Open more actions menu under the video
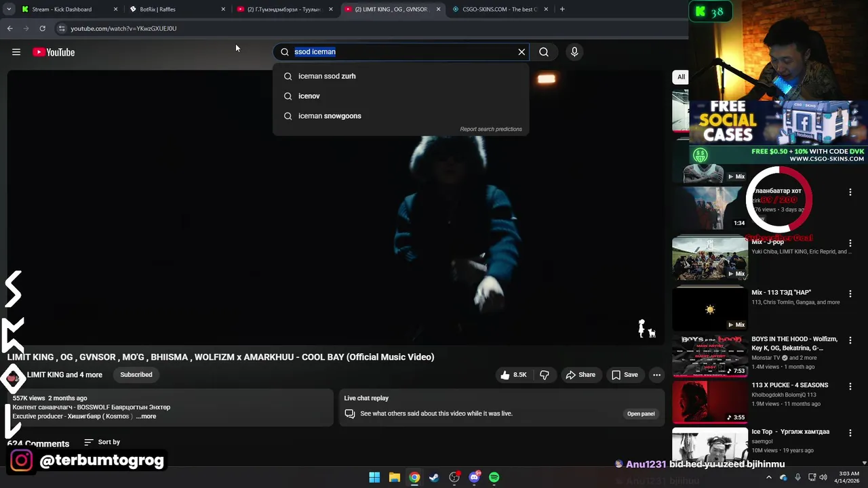Screen dimensions: 868x488 coord(656,375)
